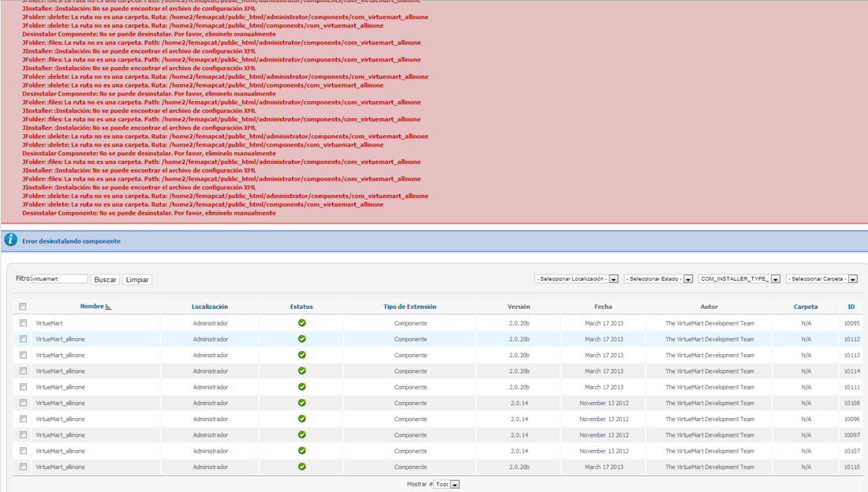
Task: Toggle enabled status icon for ID 10114
Action: pyautogui.click(x=301, y=371)
